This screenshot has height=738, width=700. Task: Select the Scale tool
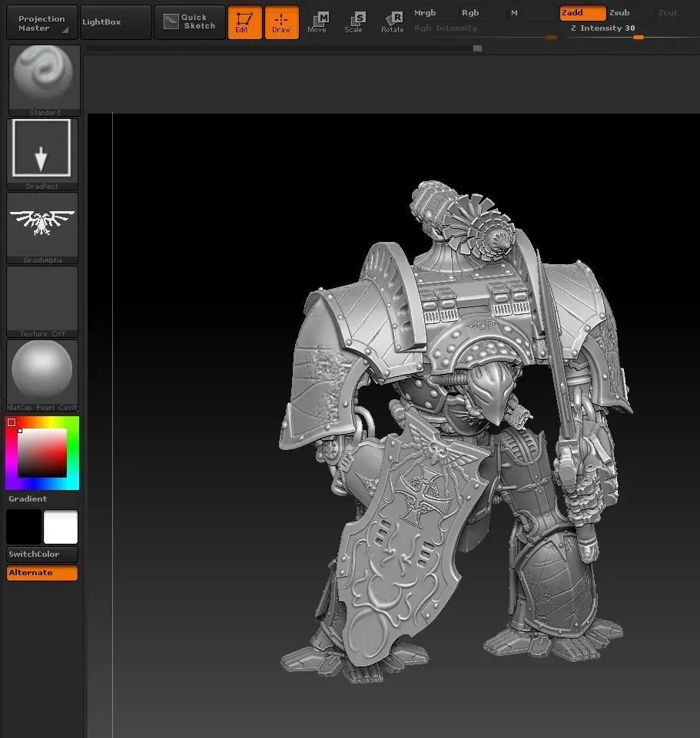[x=353, y=22]
